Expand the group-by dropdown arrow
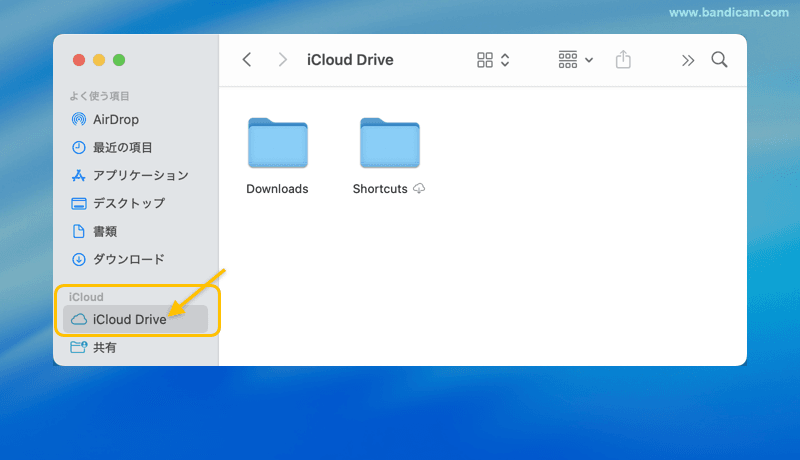The image size is (800, 460). 589,60
